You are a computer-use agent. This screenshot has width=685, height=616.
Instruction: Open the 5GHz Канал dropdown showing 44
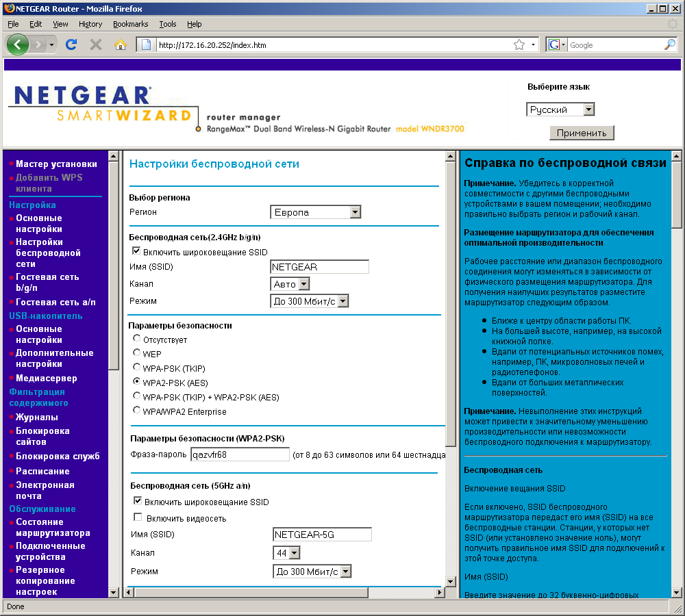tap(286, 553)
